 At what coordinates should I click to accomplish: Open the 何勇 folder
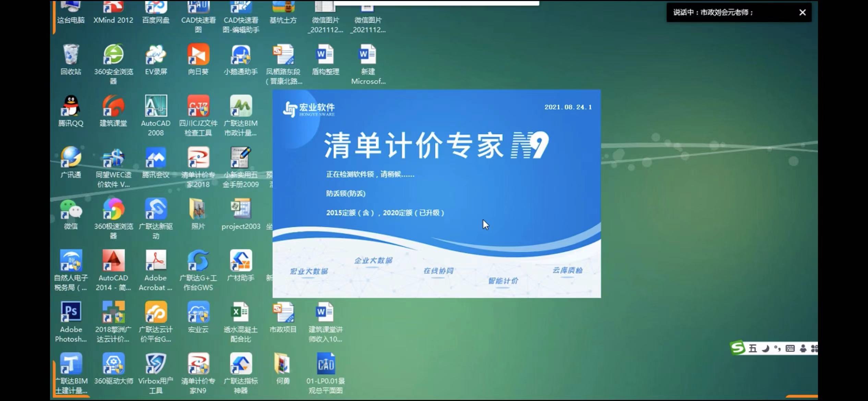[283, 369]
